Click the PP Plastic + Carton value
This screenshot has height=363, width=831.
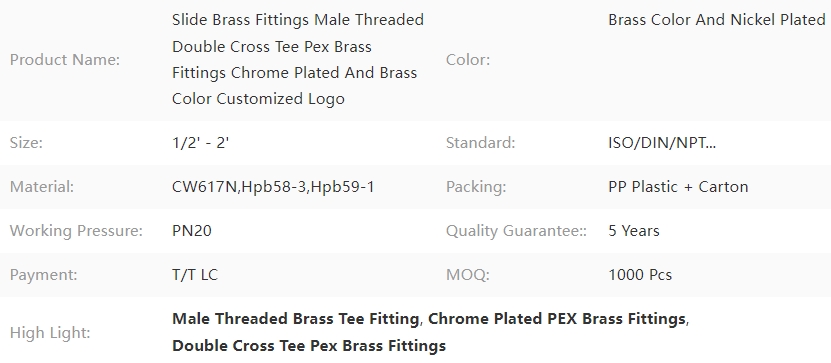click(678, 187)
